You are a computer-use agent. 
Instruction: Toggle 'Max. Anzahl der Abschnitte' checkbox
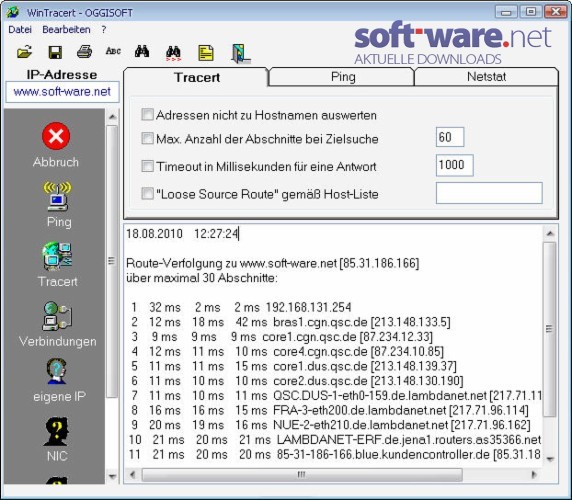[147, 138]
